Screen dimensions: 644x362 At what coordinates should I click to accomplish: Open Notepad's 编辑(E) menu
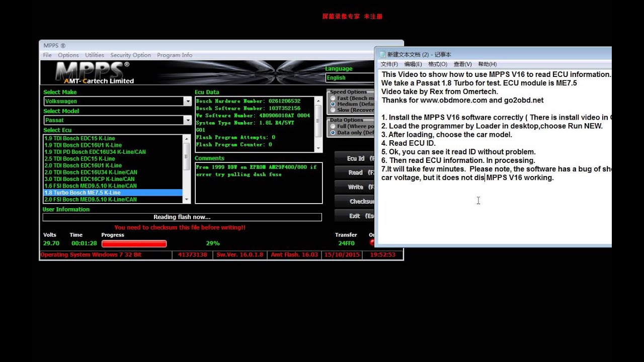click(413, 64)
